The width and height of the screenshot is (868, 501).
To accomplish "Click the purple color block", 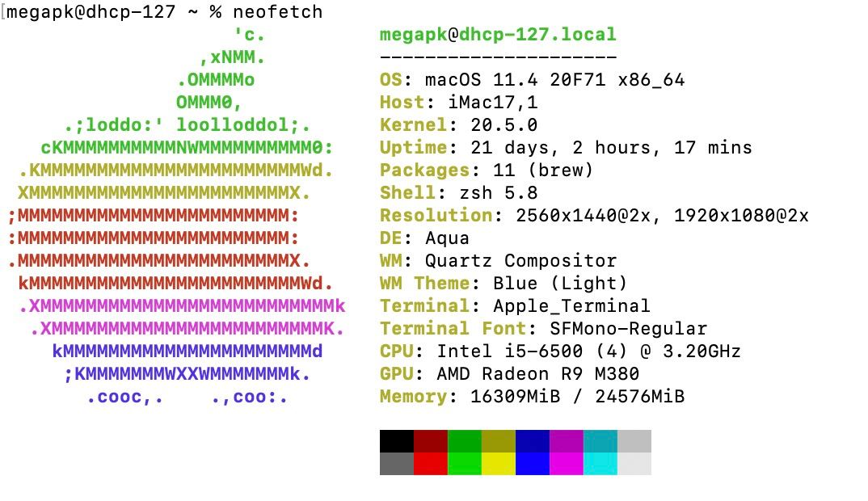I will [567, 441].
